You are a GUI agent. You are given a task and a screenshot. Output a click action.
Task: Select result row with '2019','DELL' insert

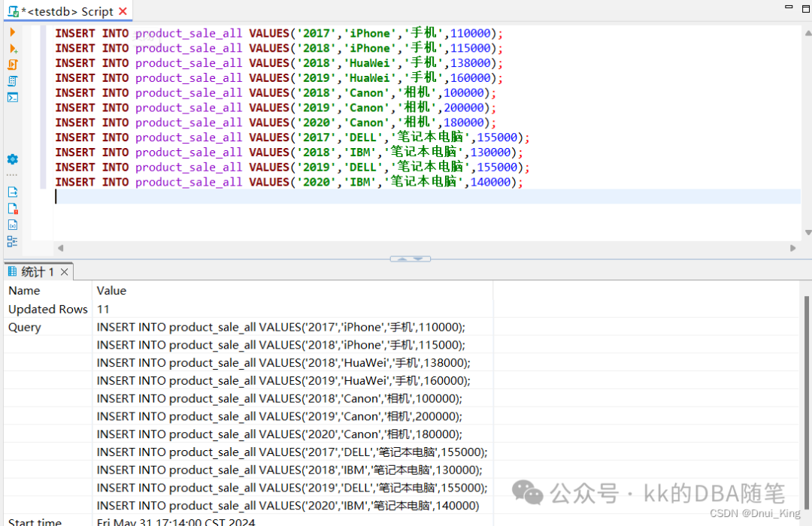pyautogui.click(x=292, y=488)
